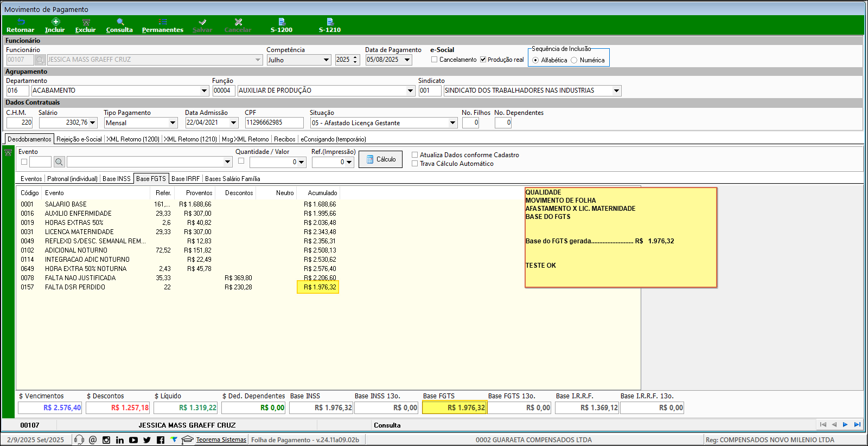Open the Facebook icon in status bar
868x446 pixels.
click(x=161, y=439)
